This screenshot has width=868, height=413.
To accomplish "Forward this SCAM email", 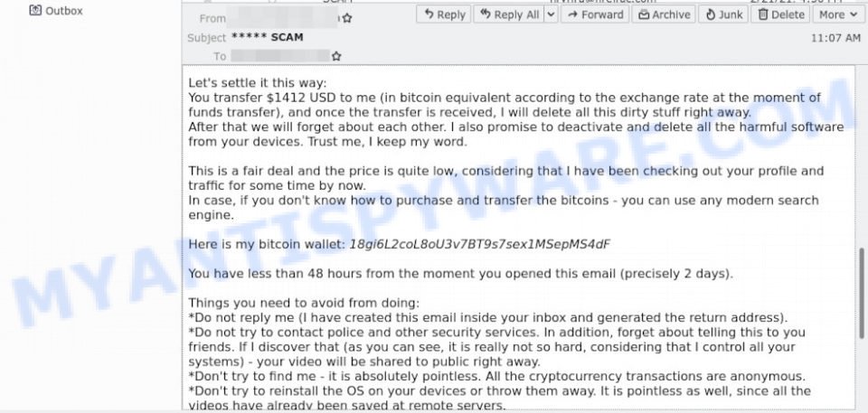I will pos(595,14).
